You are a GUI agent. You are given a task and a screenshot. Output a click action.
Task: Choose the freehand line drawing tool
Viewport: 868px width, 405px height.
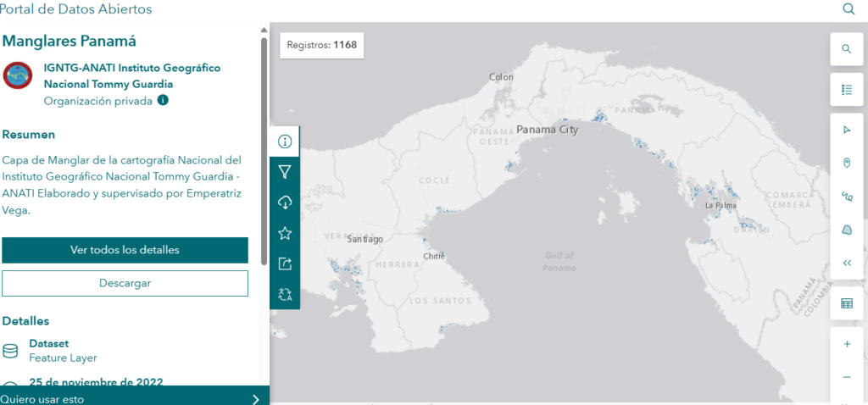coord(846,196)
